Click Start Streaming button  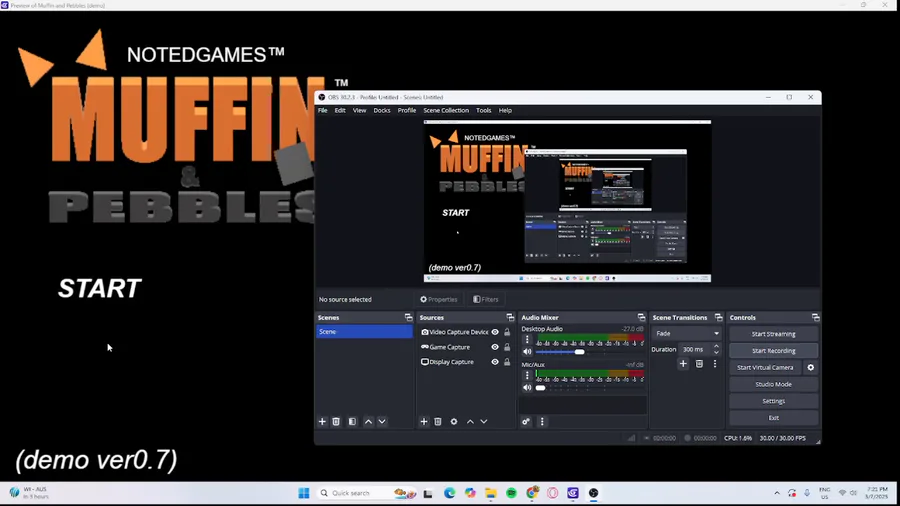coord(773,334)
